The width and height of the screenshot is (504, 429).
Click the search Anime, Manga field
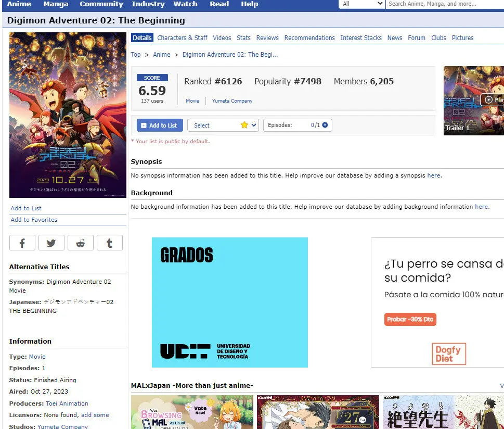pos(445,4)
